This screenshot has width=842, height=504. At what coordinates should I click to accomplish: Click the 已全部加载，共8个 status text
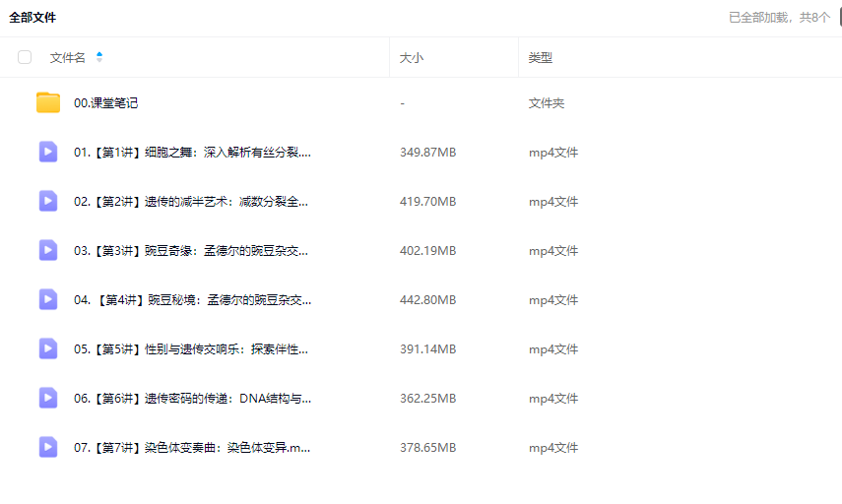pyautogui.click(x=779, y=18)
